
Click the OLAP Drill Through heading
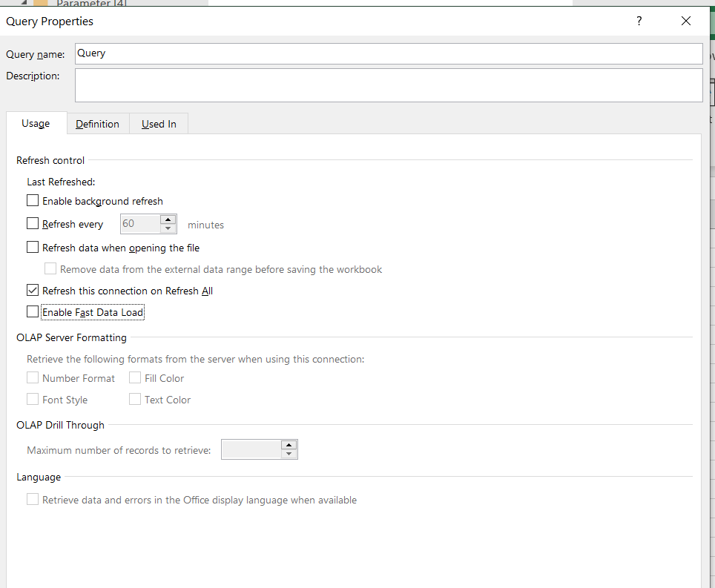[x=60, y=426]
